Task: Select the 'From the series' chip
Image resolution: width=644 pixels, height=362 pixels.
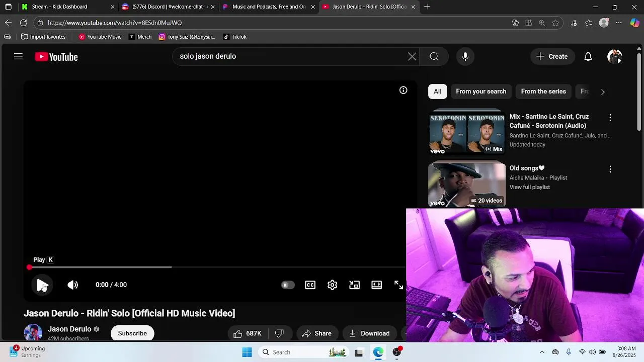Action: pos(543,92)
